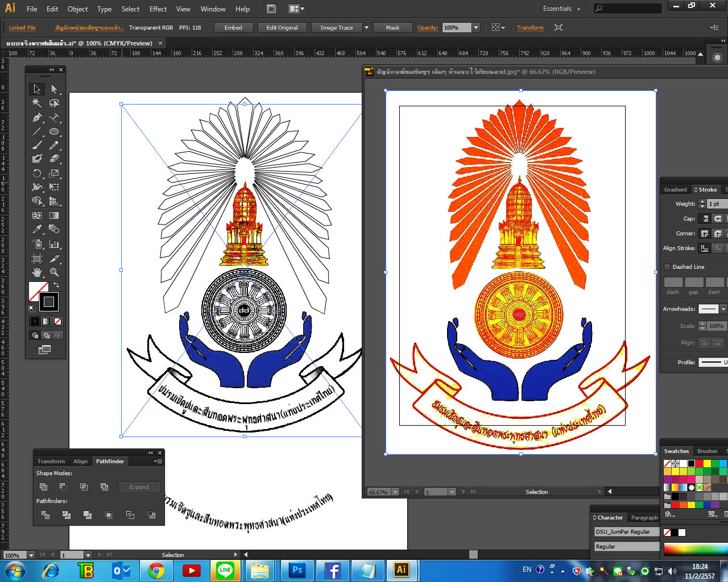This screenshot has height=582, width=728.
Task: Open the Arrange Documents dropdown
Action: (x=296, y=9)
